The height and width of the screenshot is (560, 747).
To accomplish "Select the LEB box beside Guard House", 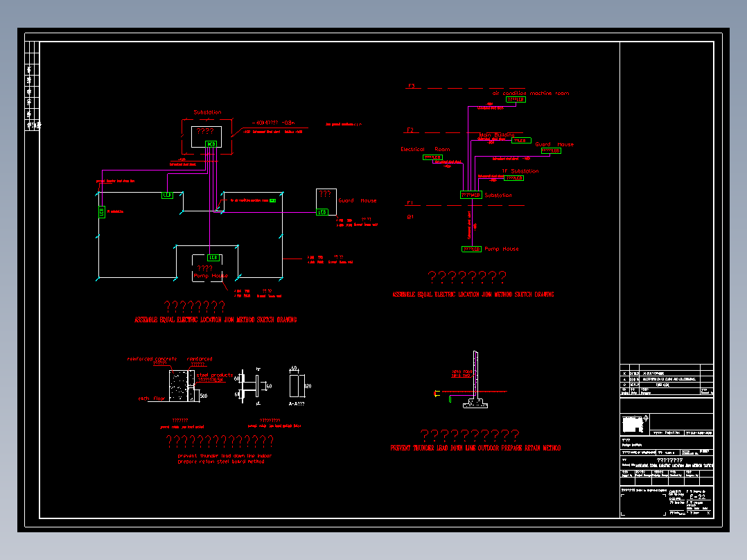I will 322,212.
